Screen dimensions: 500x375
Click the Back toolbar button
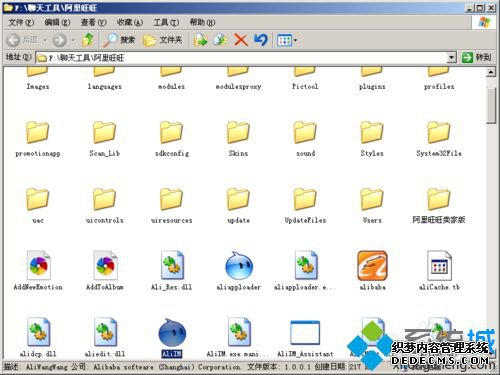22,40
